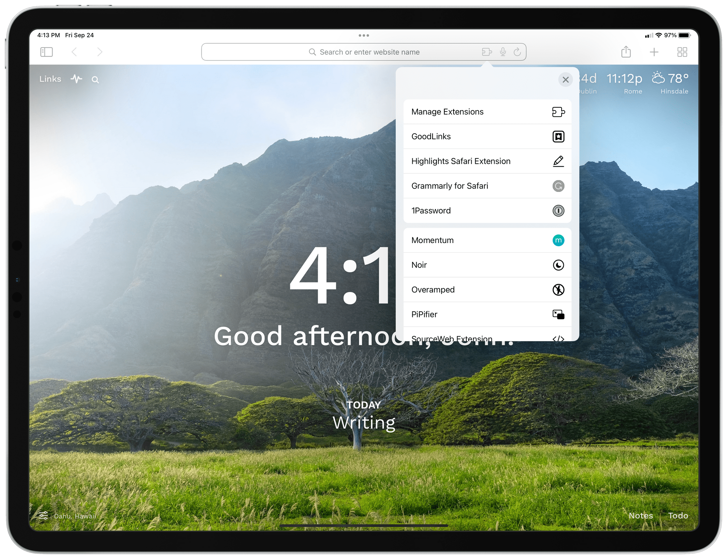The width and height of the screenshot is (728, 560).
Task: Open SourceWeb Extension code view
Action: coord(558,338)
